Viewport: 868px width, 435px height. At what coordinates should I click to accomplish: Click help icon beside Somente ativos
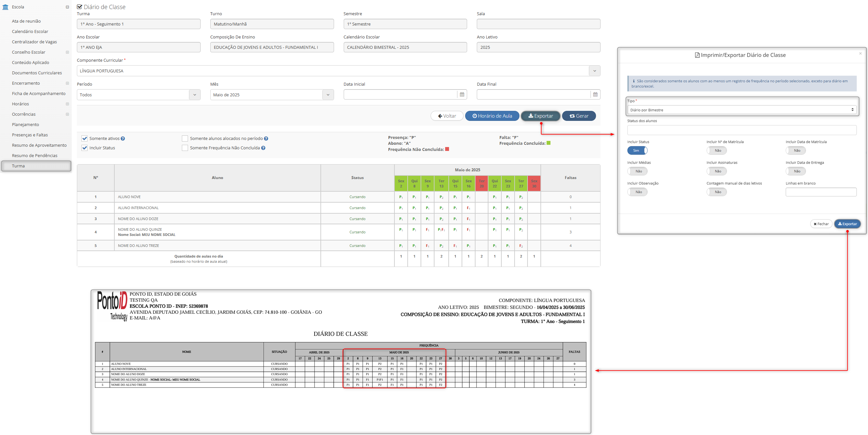[123, 139]
